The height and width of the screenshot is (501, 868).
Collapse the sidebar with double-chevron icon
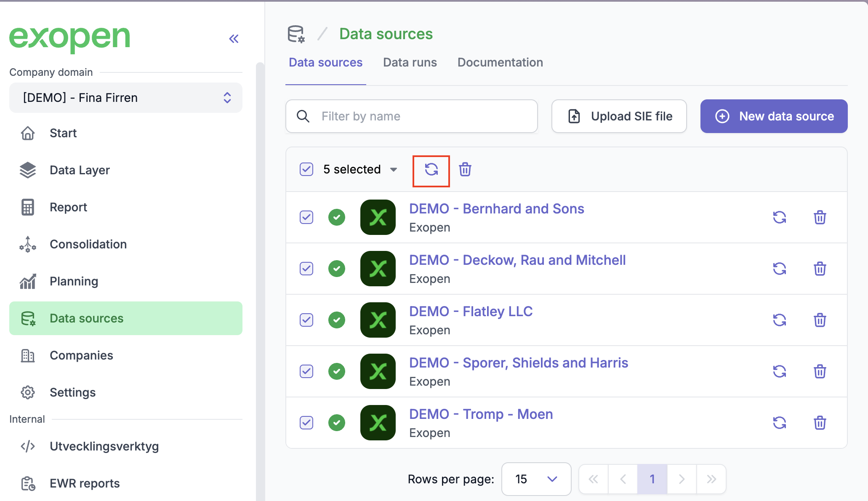[234, 39]
